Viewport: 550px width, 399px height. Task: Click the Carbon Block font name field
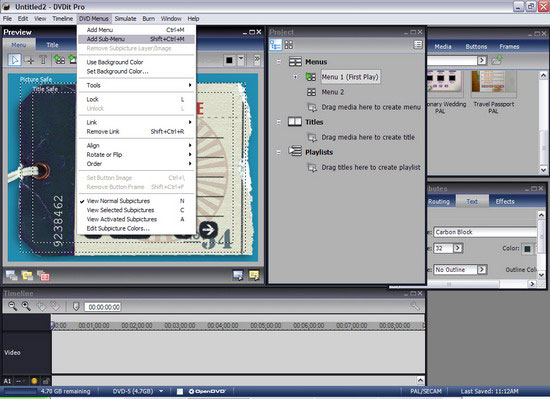click(485, 232)
